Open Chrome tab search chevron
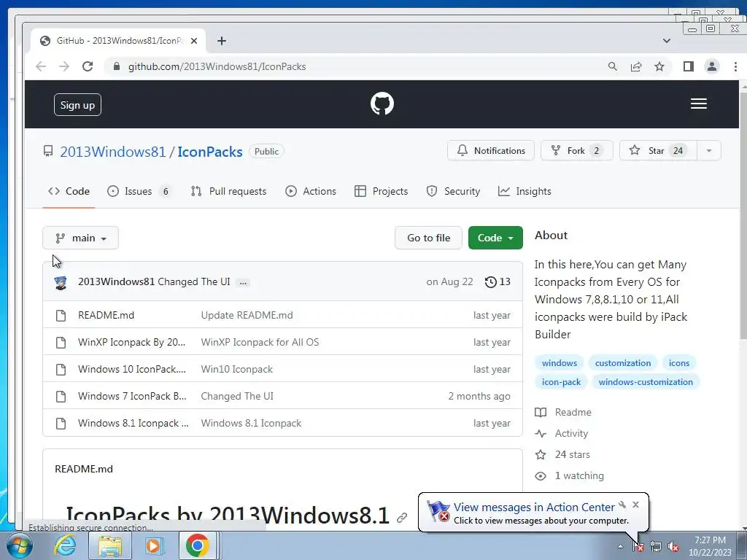 pos(667,41)
